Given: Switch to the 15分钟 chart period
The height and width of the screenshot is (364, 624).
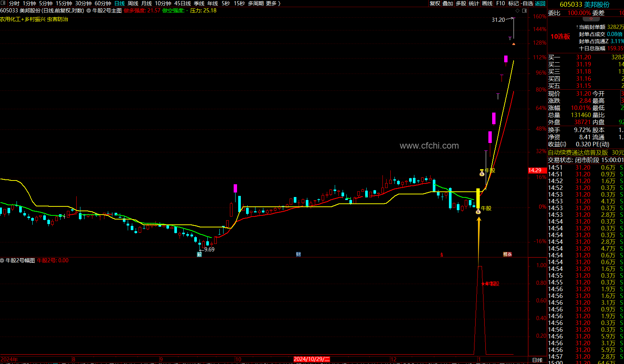Looking at the screenshot, I should (x=64, y=3).
